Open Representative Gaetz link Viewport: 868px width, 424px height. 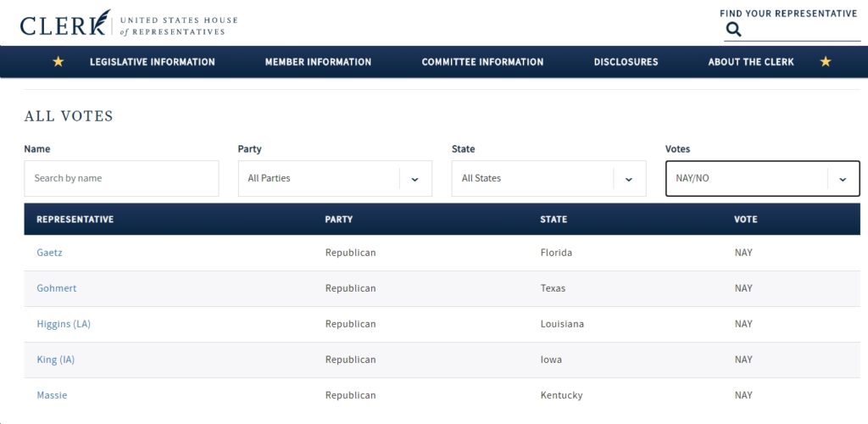(x=49, y=253)
